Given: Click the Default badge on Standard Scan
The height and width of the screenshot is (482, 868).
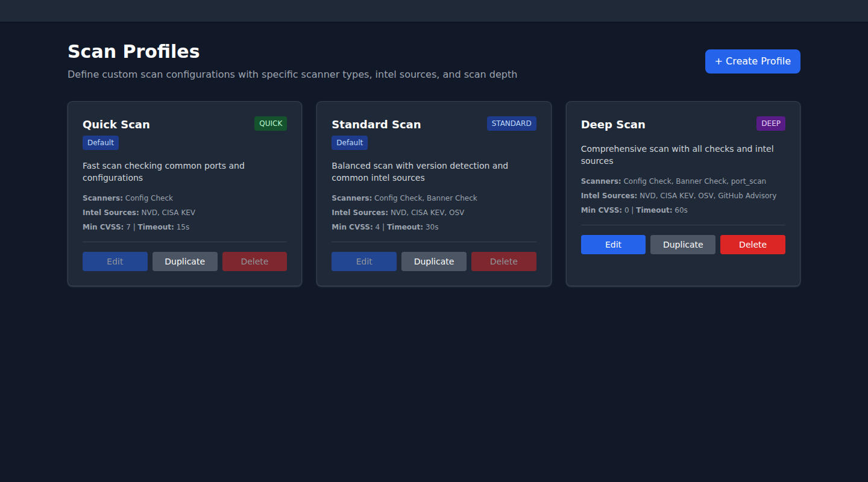Looking at the screenshot, I should (x=349, y=143).
